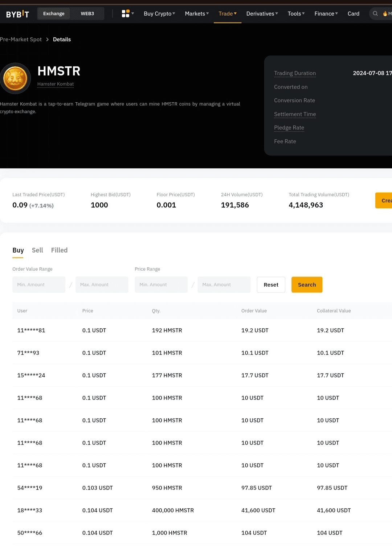Focus the Order Value Min. Amount field
Image resolution: width=392 pixels, height=557 pixels.
[x=39, y=285]
